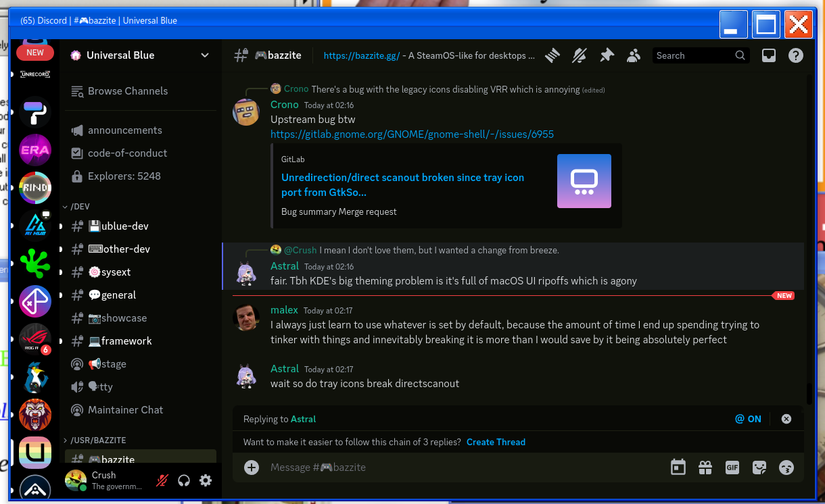Image resolution: width=825 pixels, height=504 pixels.
Task: Join the stage channel
Action: point(141,364)
